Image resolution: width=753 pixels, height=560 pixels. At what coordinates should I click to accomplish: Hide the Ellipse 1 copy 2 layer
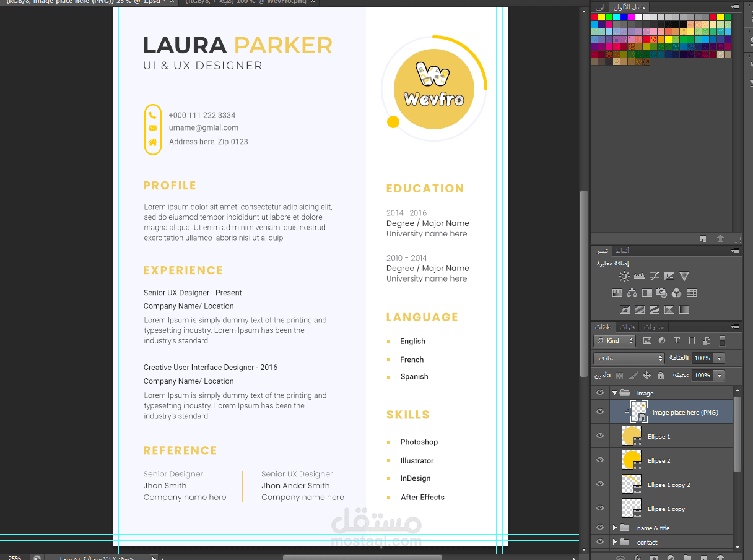[x=599, y=484]
